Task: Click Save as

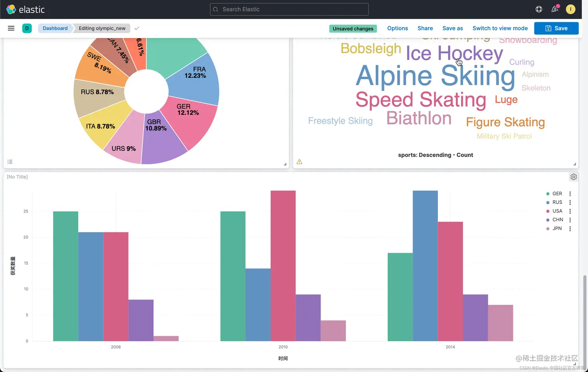Action: click(x=453, y=28)
